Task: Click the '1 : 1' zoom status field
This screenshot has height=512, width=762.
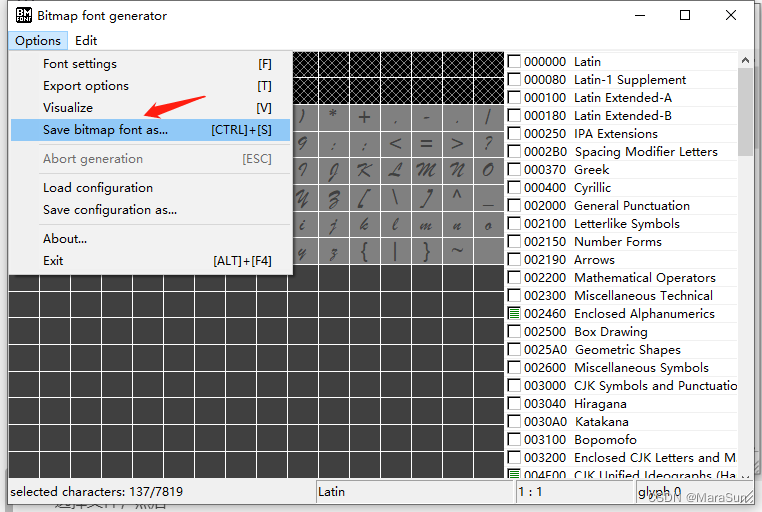Action: [575, 492]
